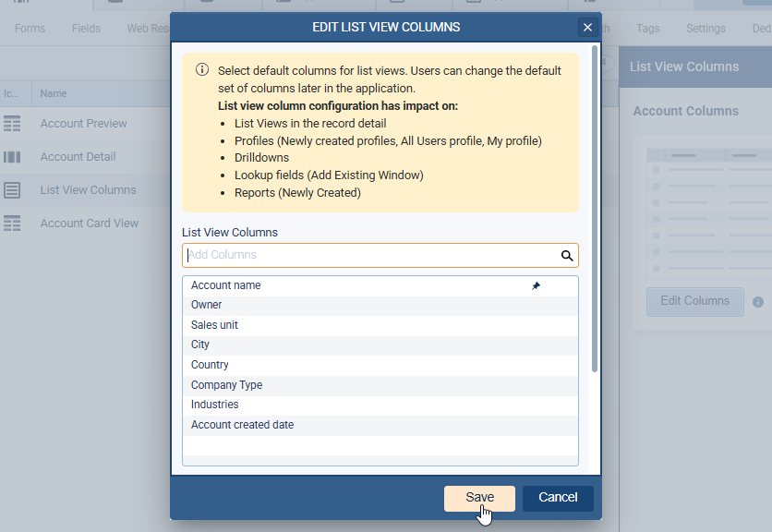
Task: Click the Account Detail icon
Action: pos(12,157)
